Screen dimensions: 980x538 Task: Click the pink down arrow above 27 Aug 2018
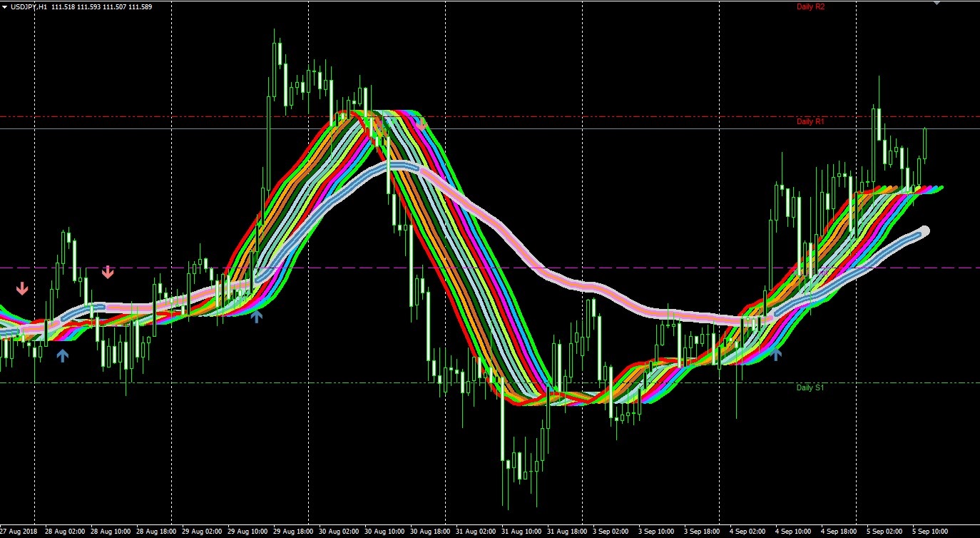pyautogui.click(x=23, y=288)
